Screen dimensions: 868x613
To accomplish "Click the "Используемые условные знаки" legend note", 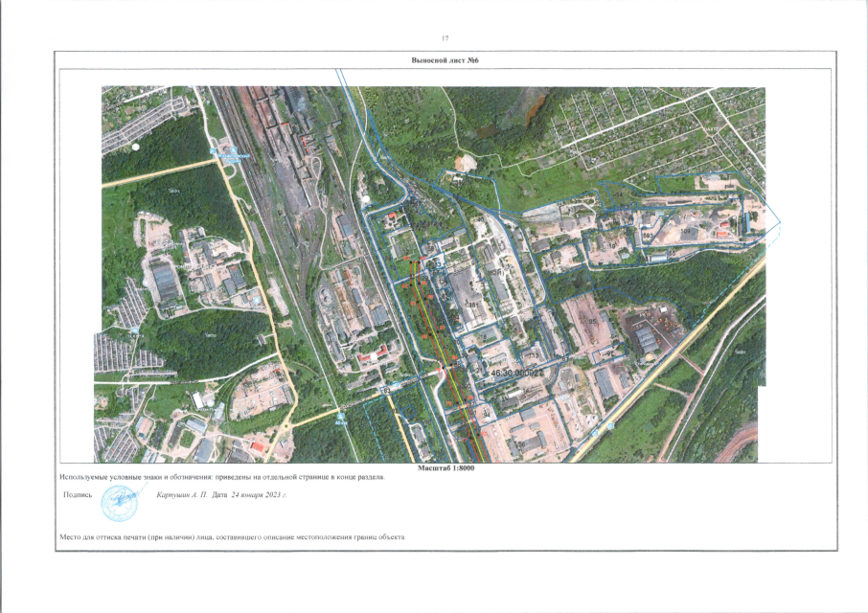I will click(221, 476).
